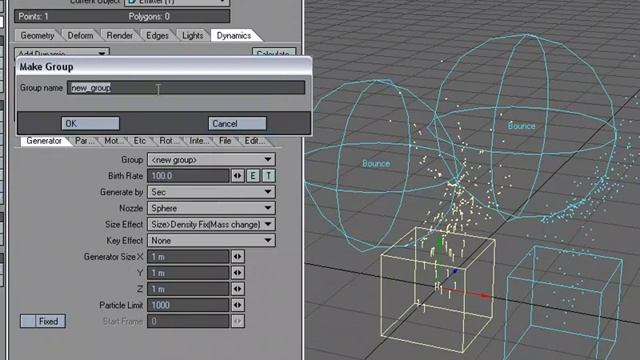Open the Edit... sub-tab
The width and height of the screenshot is (640, 360).
(254, 141)
